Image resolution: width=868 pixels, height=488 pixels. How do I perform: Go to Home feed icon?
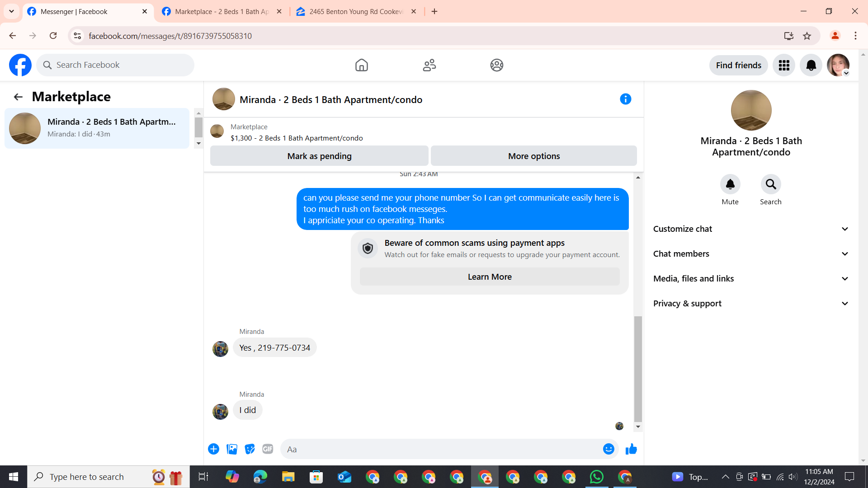point(361,65)
